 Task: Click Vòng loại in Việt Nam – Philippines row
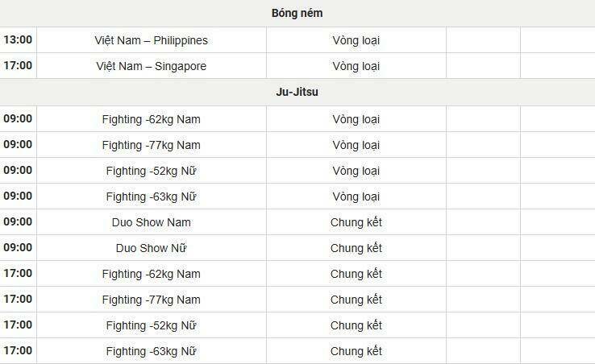[x=356, y=40]
